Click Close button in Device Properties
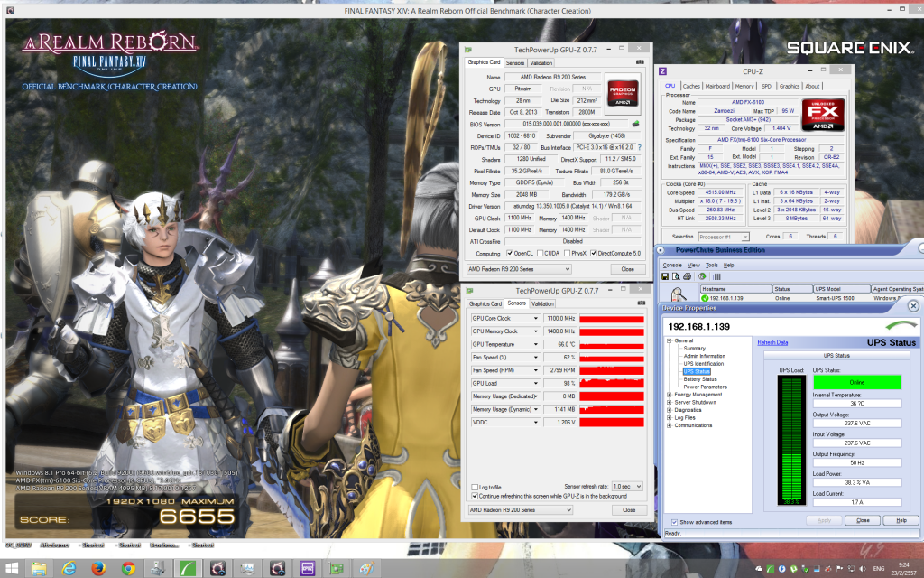Viewport: 924px width, 578px height. [863, 520]
